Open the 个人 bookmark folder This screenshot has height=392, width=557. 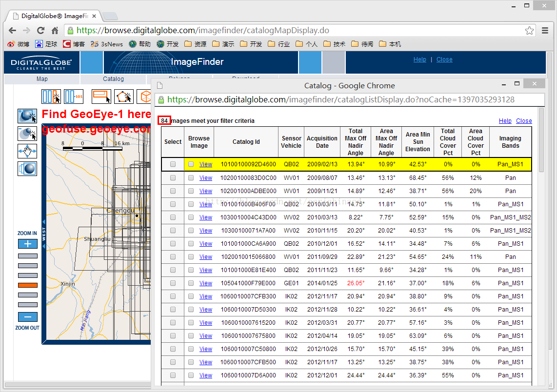(x=307, y=44)
